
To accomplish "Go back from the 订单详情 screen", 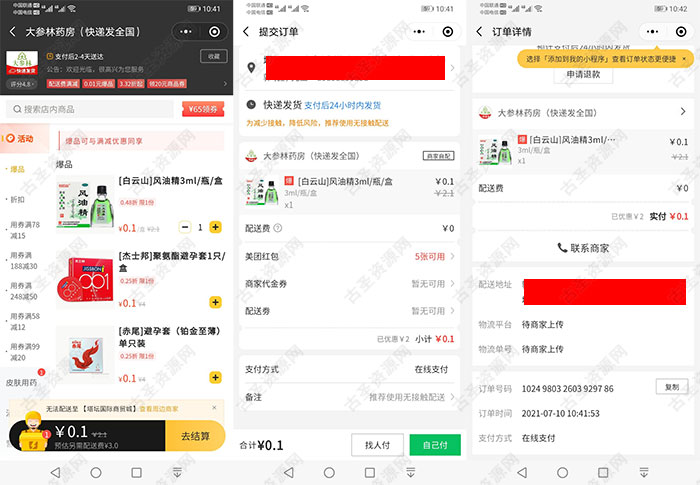I will 479,32.
